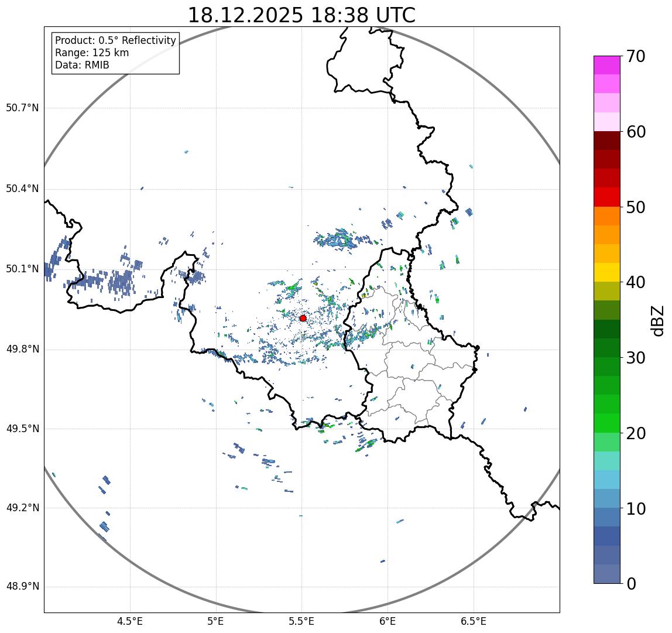
Task: Pick the orange swatch just below 50 dBZ
Action: (x=607, y=216)
